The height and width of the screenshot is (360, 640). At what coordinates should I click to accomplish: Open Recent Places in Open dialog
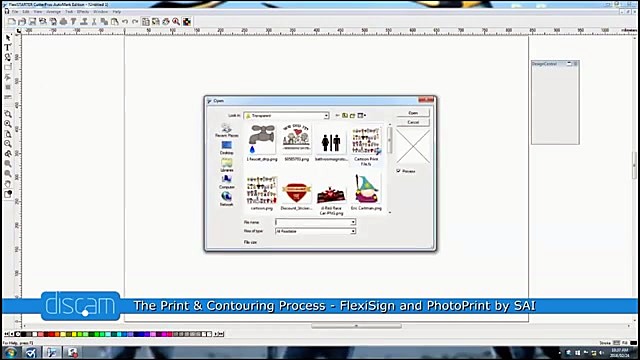pos(227,131)
